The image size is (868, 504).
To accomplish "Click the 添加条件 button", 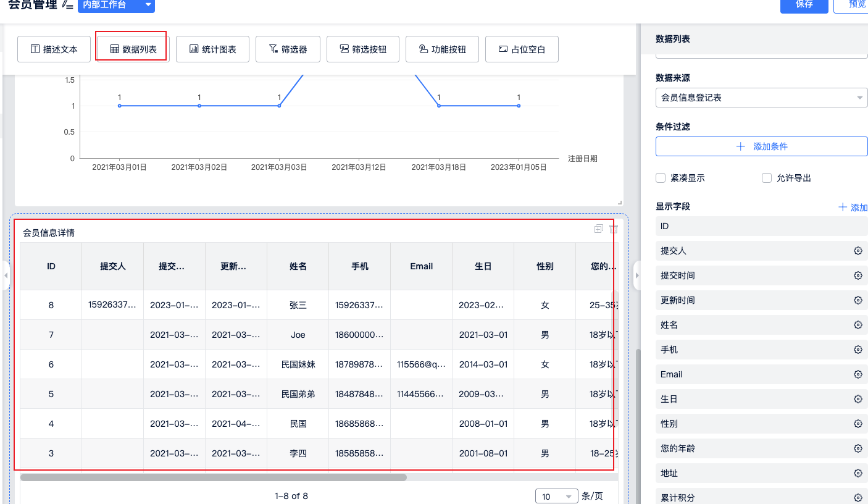I will click(761, 146).
